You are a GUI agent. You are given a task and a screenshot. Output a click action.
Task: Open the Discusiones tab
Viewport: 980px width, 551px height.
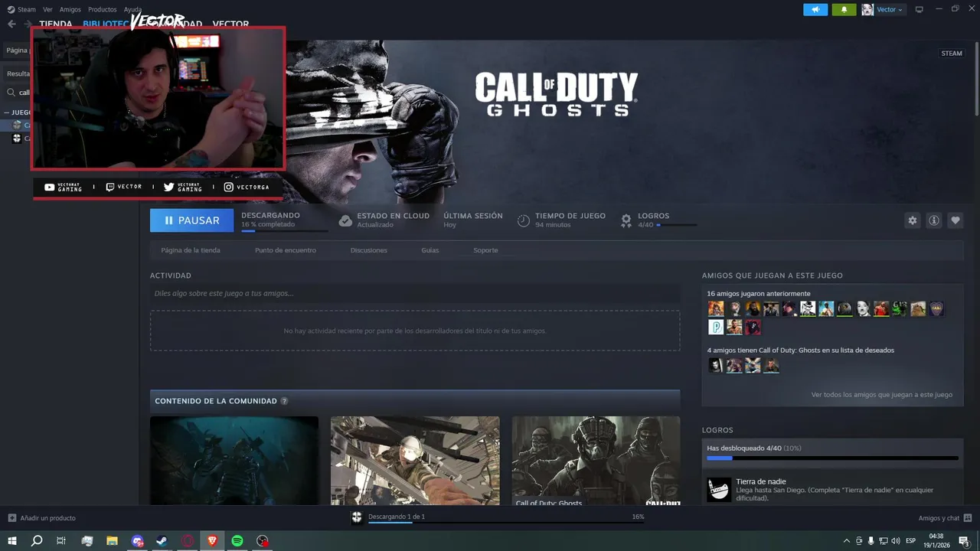(369, 250)
